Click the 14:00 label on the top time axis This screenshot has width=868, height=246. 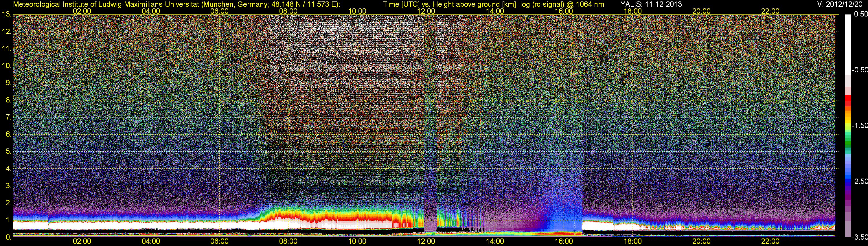click(495, 11)
